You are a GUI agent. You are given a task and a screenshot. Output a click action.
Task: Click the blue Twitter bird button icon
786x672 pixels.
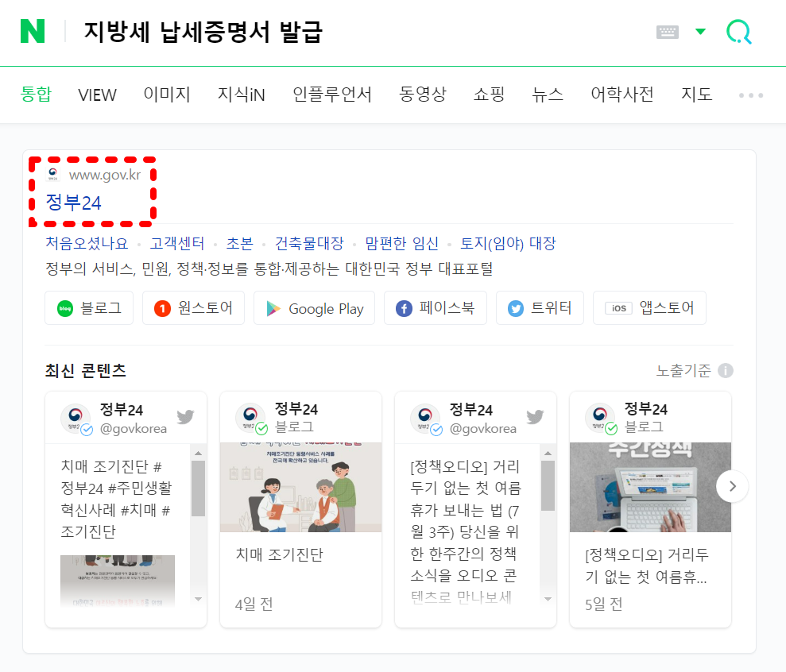(x=515, y=308)
